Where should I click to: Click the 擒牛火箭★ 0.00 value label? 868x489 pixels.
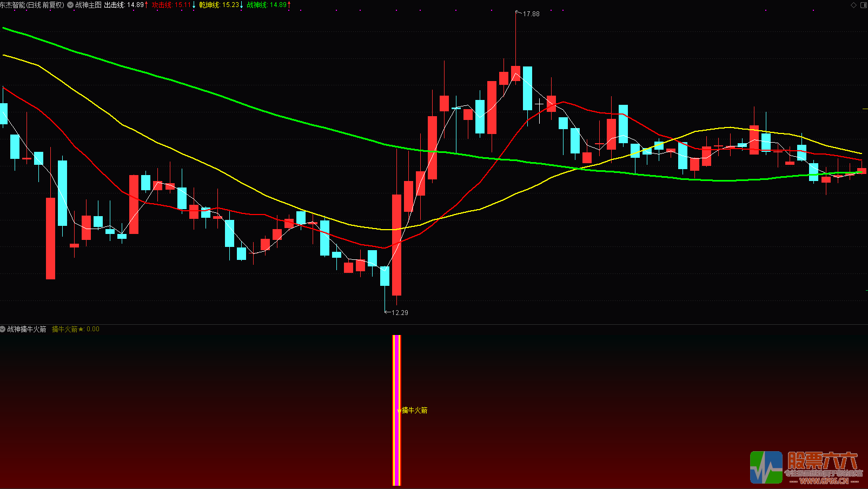point(75,329)
